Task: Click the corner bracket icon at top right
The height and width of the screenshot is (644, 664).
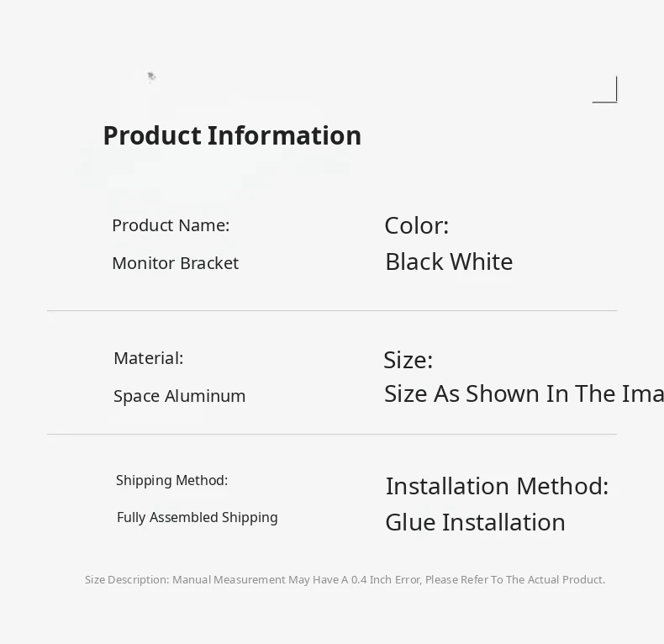Action: [606, 90]
